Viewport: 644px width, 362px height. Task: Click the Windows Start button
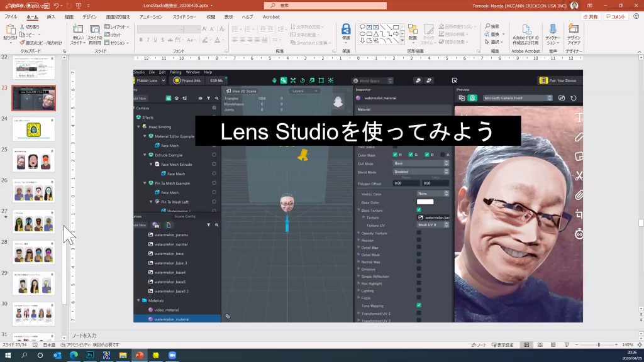[x=8, y=355]
